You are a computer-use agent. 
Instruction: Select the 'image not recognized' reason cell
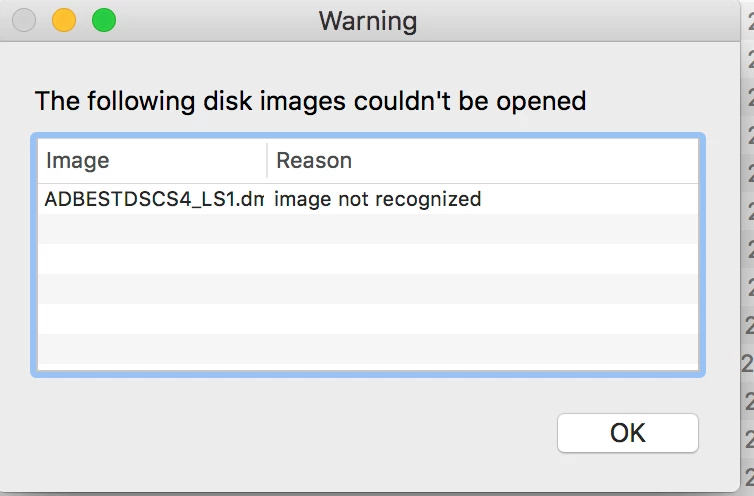(377, 199)
